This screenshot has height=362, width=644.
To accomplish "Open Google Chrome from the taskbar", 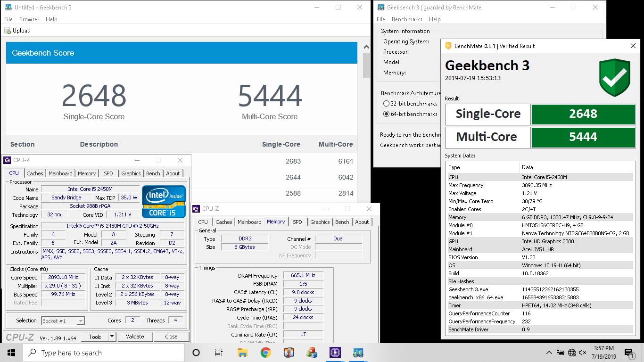I will click(x=265, y=353).
